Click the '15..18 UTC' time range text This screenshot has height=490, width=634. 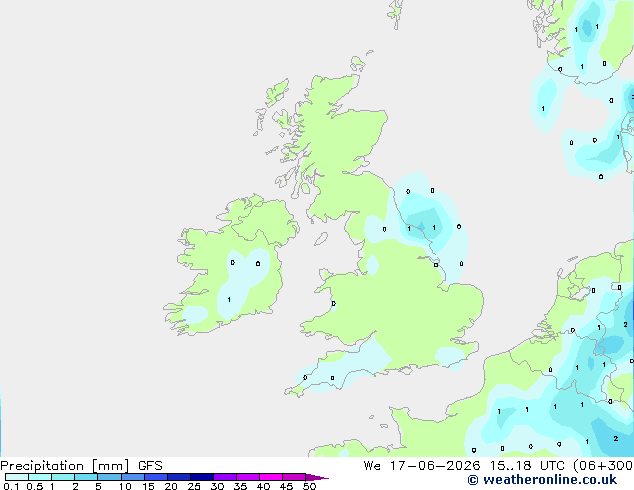click(x=526, y=466)
